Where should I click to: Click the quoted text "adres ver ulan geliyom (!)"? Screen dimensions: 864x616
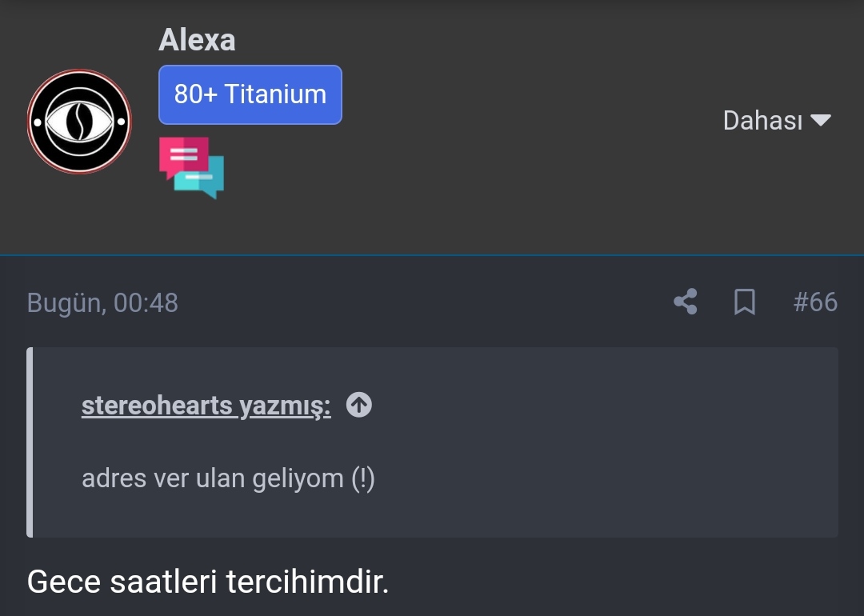[228, 478]
